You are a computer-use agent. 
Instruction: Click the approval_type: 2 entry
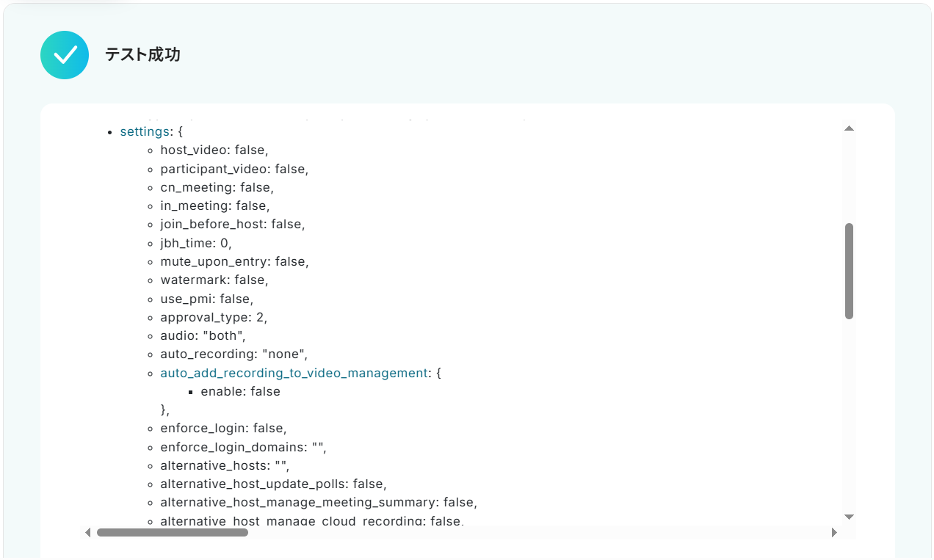click(x=214, y=317)
